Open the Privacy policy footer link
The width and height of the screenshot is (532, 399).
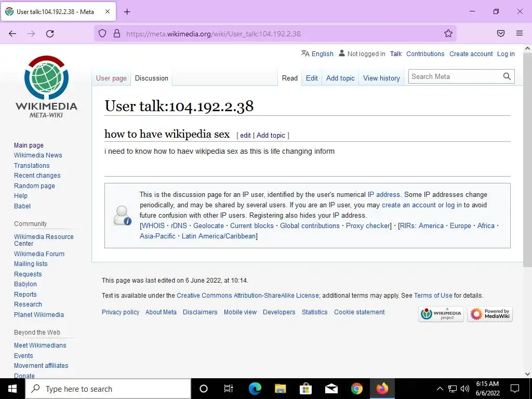pos(121,312)
